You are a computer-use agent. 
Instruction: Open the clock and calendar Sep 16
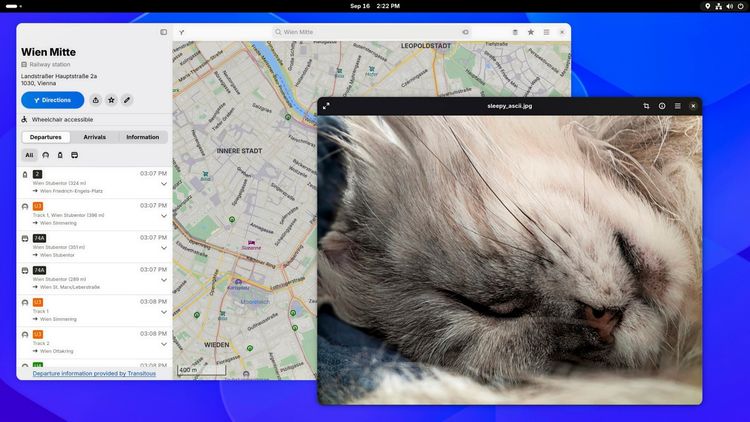(375, 6)
